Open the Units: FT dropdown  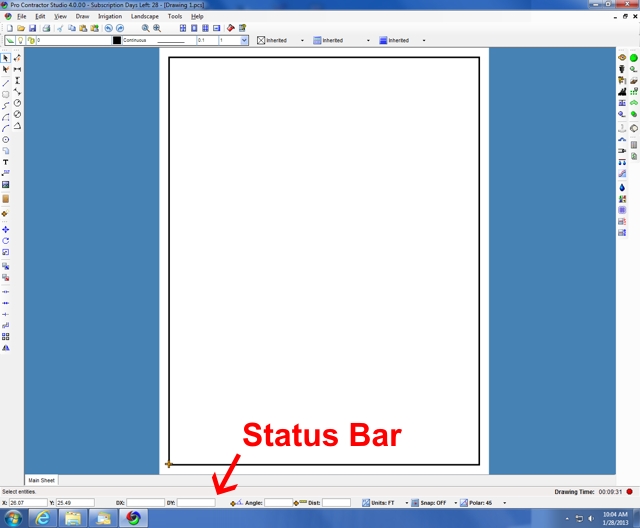[386, 503]
